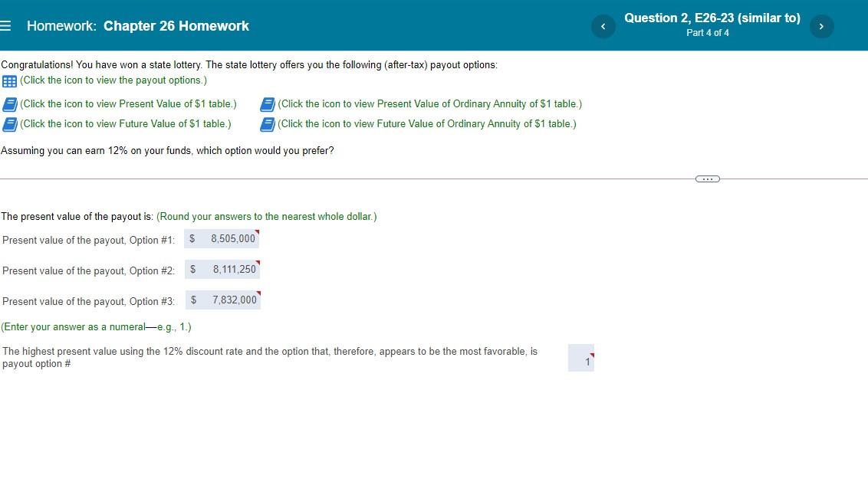Open the Present Value of $1 table icon
The width and height of the screenshot is (868, 485).
[11, 103]
